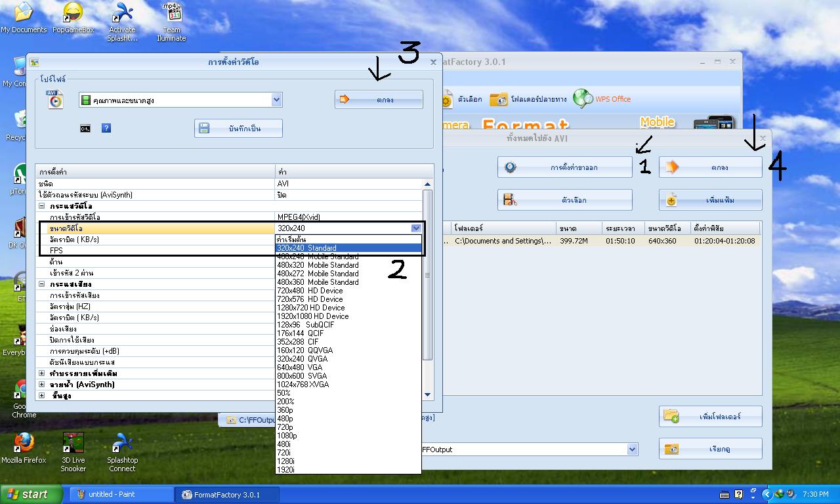This screenshot has height=504, width=840.
Task: Open PopGameBox desktop icon
Action: [x=73, y=18]
